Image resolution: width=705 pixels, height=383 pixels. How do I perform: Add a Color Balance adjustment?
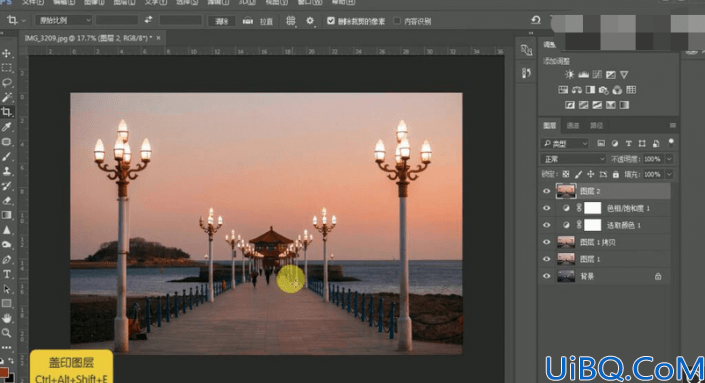tap(577, 90)
